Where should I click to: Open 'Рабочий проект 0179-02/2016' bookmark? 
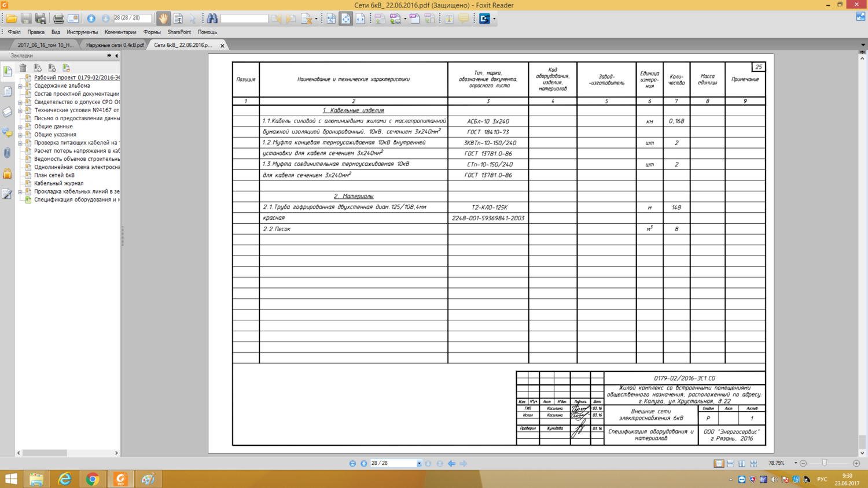tap(77, 77)
